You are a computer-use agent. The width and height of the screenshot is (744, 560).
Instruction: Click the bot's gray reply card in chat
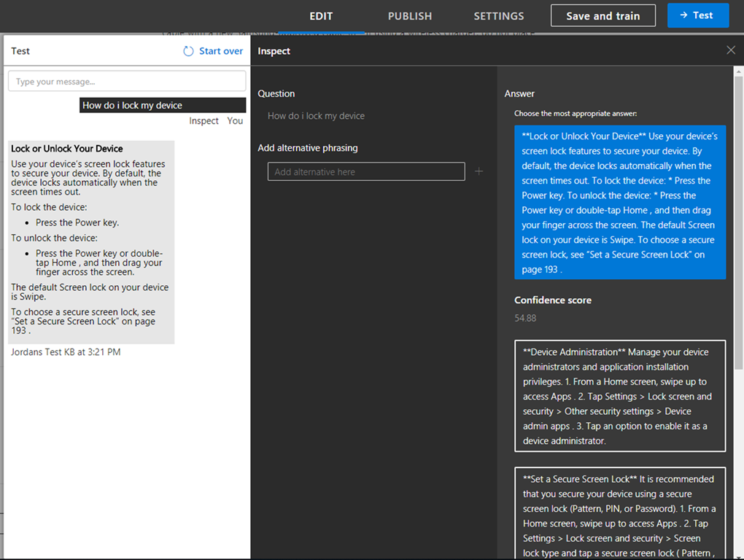click(x=91, y=242)
